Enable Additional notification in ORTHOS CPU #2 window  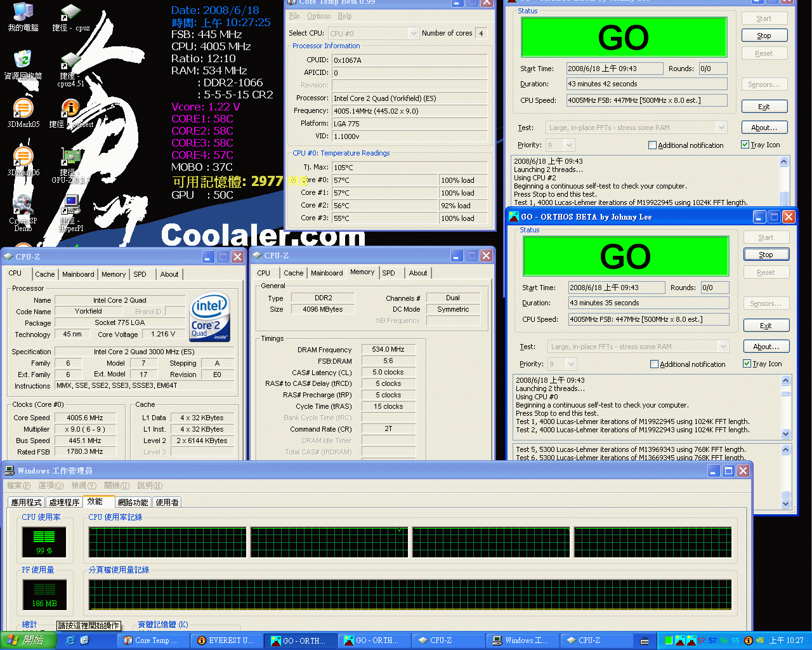[652, 145]
